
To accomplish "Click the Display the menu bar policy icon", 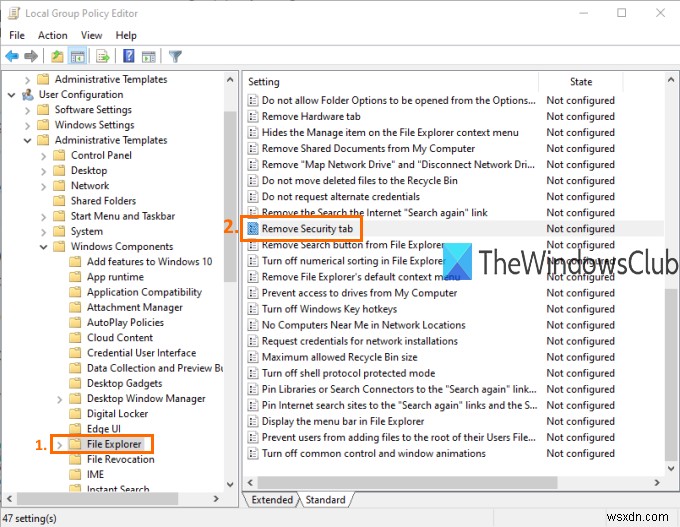I will coord(253,421).
